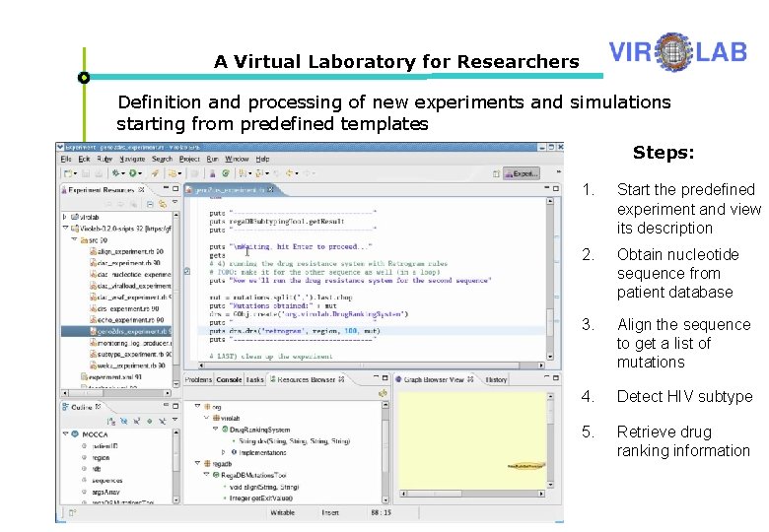Viewport: 769px width, 532px height.
Task: Click Collapse All in Experiment Resources
Action: tap(150, 204)
